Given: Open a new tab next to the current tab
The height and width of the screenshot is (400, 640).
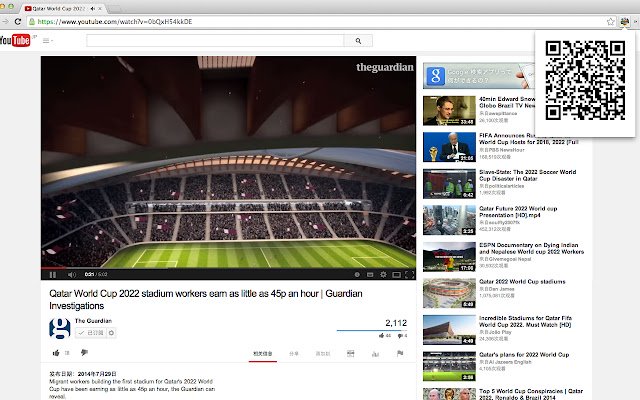Looking at the screenshot, I should pyautogui.click(x=114, y=9).
